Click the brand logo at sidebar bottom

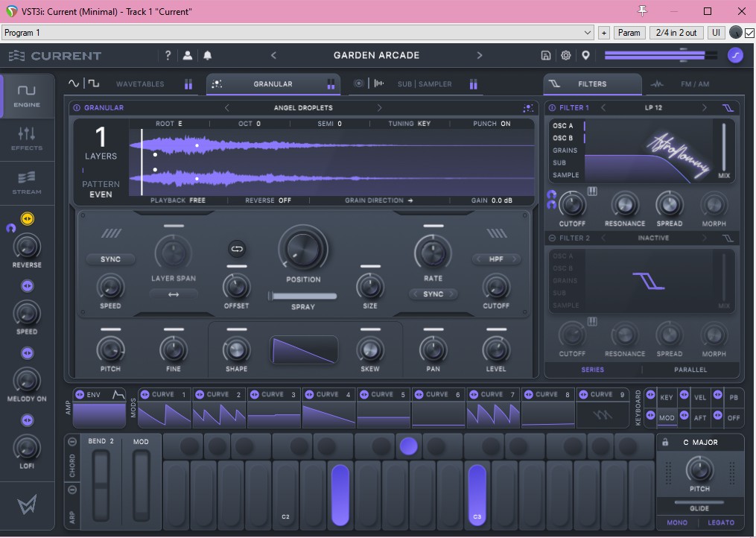[x=27, y=505]
